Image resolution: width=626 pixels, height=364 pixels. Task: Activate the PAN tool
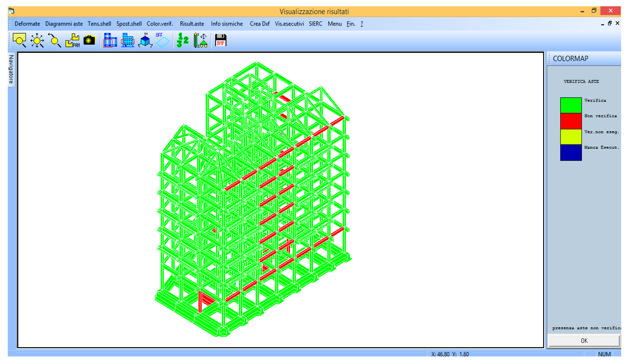tap(72, 40)
